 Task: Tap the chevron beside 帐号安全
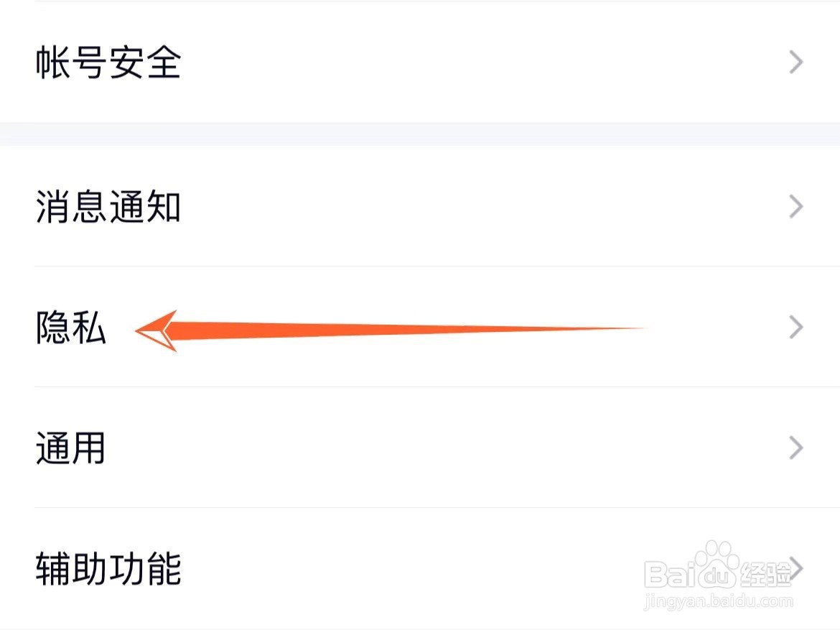796,62
